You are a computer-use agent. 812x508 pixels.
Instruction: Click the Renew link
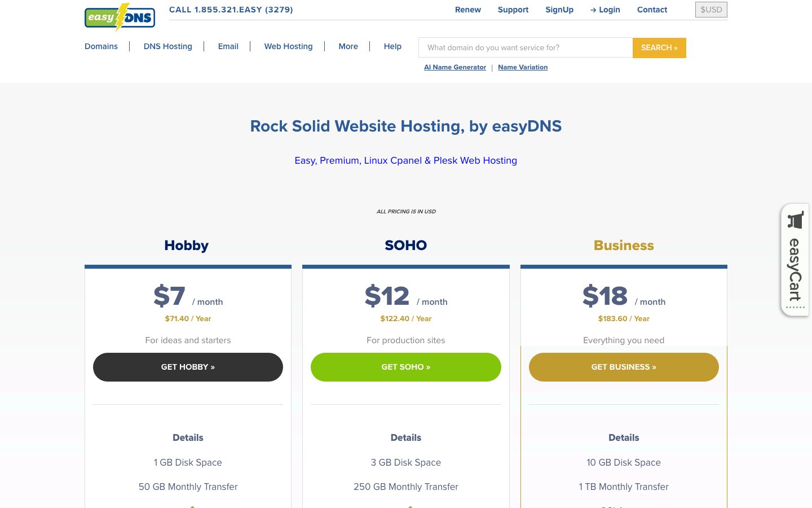(468, 10)
